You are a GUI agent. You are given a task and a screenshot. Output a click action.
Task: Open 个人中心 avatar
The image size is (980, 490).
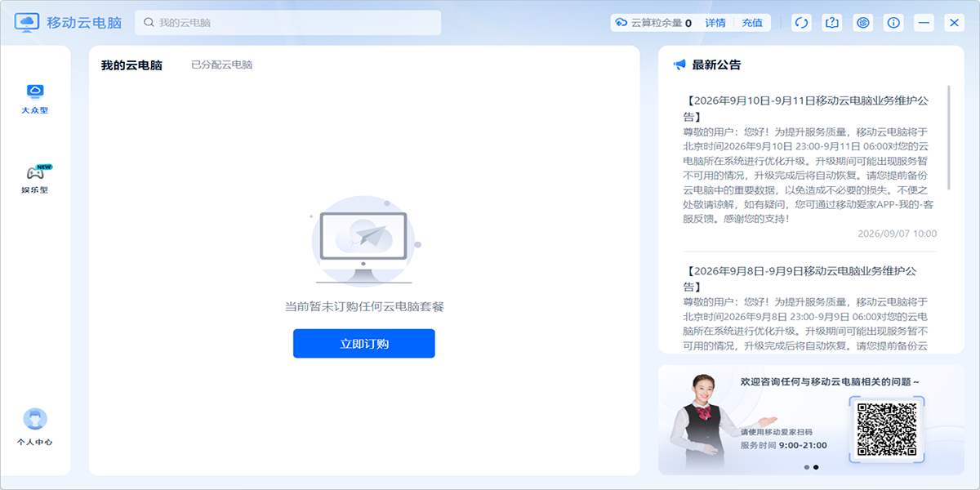(x=35, y=419)
